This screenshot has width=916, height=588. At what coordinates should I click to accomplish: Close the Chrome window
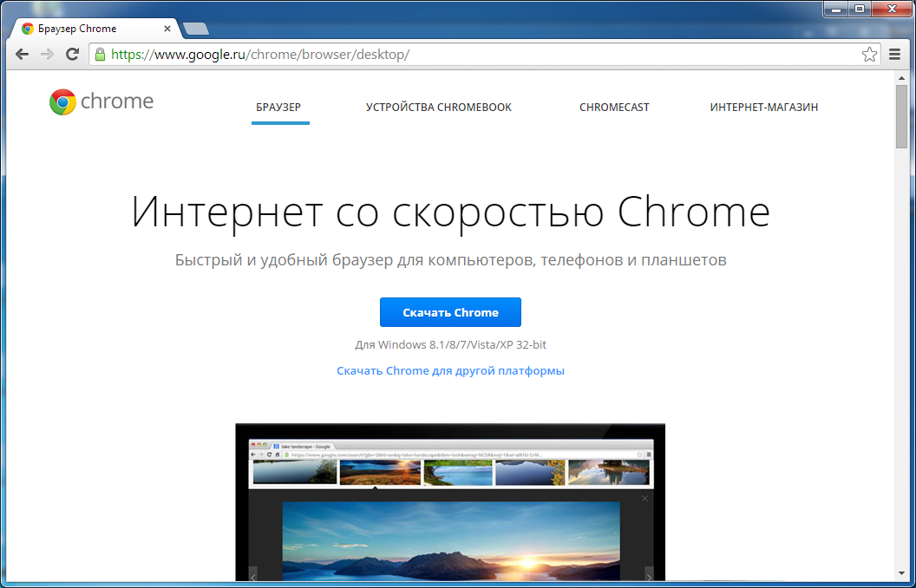tap(892, 9)
